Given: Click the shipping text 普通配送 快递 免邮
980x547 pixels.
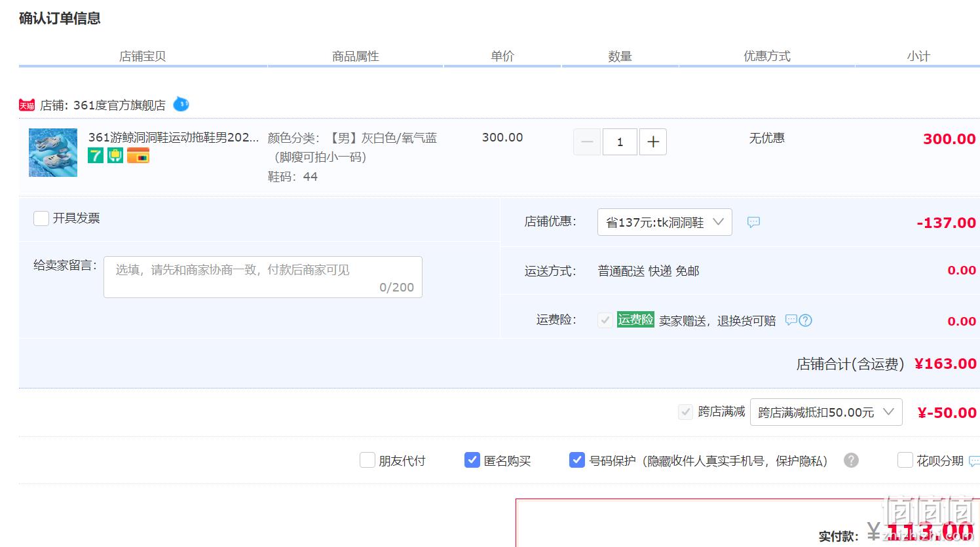Looking at the screenshot, I should click(649, 271).
